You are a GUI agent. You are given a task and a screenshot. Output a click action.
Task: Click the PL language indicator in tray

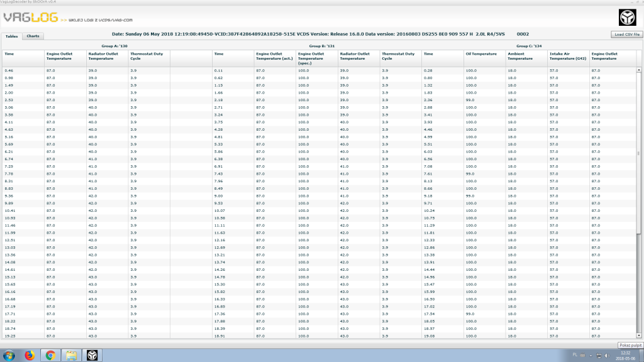click(x=575, y=355)
